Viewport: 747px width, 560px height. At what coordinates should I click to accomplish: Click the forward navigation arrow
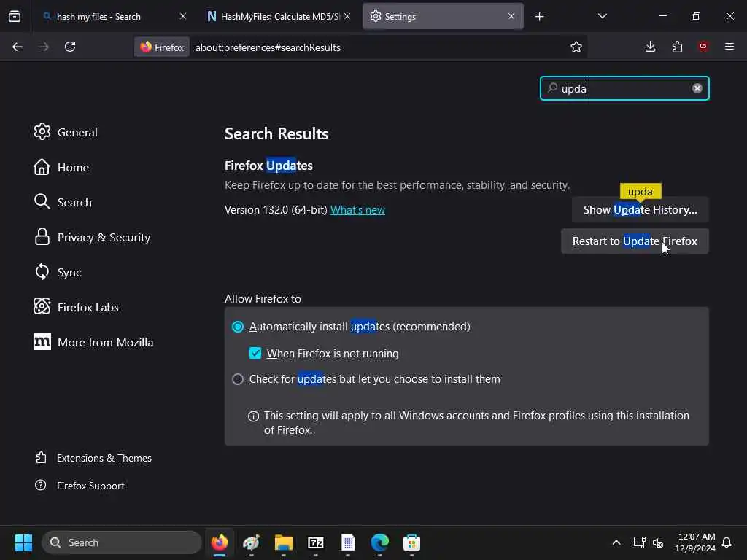(43, 47)
